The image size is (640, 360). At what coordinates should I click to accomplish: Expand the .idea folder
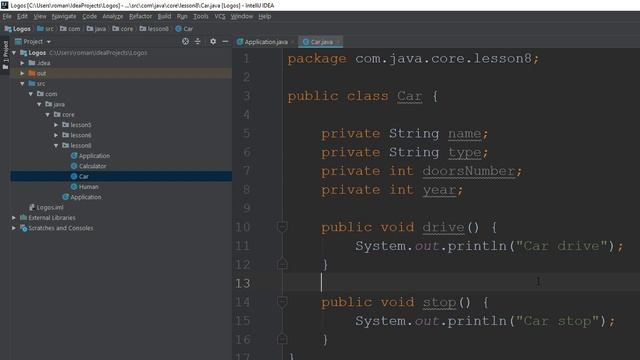pyautogui.click(x=22, y=63)
